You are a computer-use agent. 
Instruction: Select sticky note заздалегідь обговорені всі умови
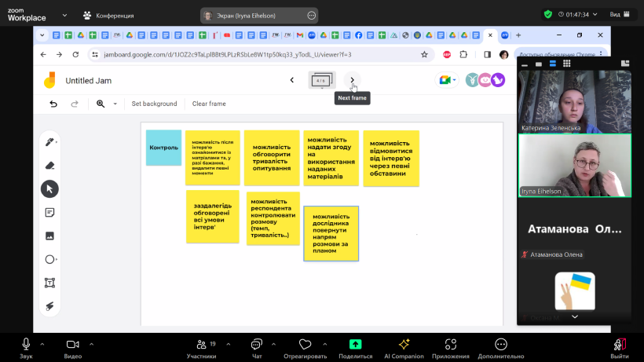[212, 216]
